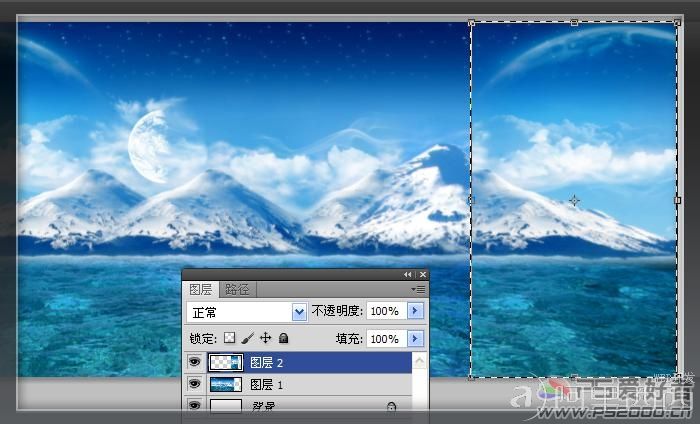Click the lock image pixels brush icon
This screenshot has height=424, width=700.
click(248, 339)
